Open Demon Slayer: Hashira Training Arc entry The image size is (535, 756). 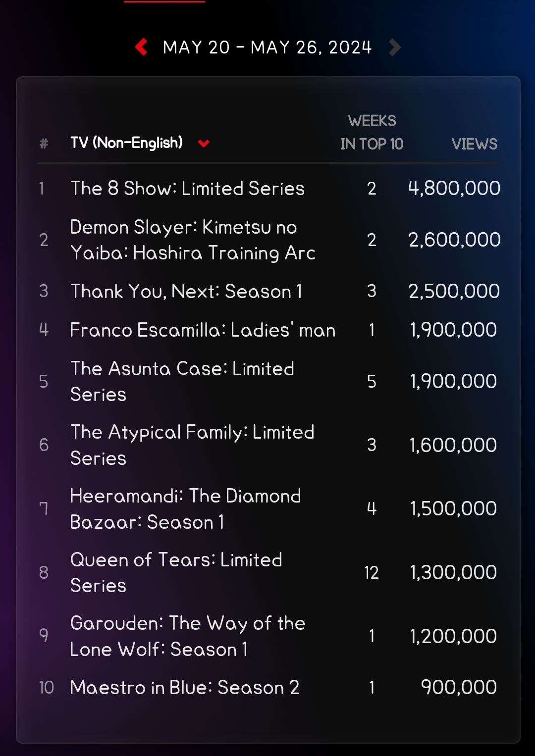click(x=193, y=240)
